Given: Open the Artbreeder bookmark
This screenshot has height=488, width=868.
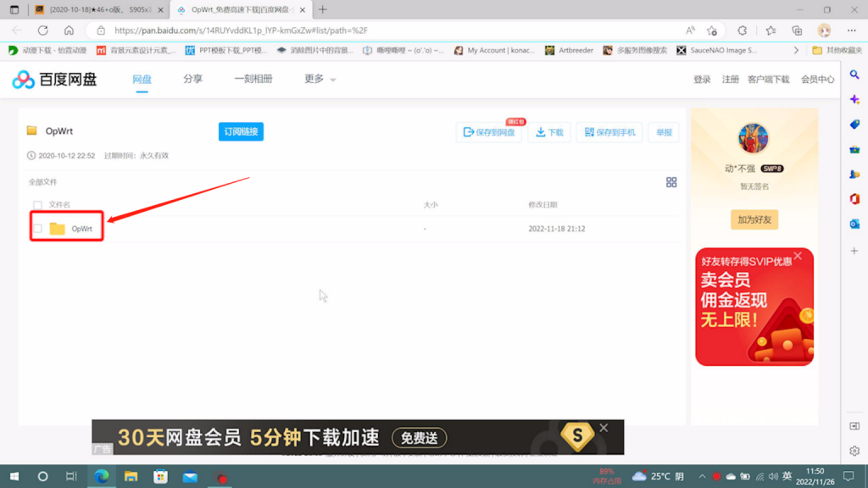Looking at the screenshot, I should 569,50.
